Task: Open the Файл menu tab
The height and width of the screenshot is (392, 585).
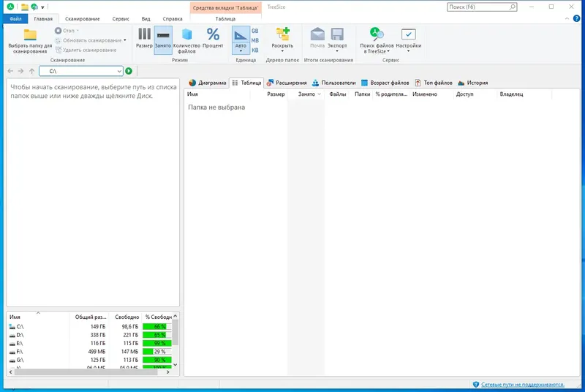Action: 15,18
